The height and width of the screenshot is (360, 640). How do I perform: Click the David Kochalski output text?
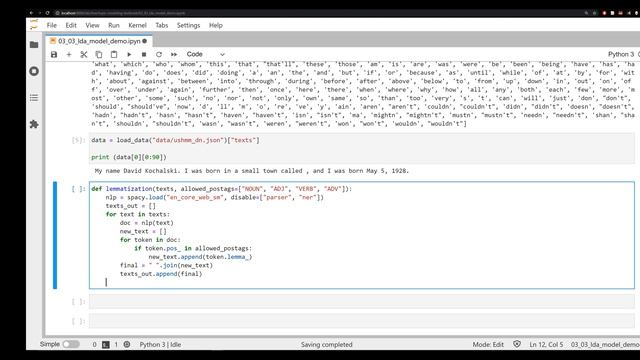click(251, 171)
